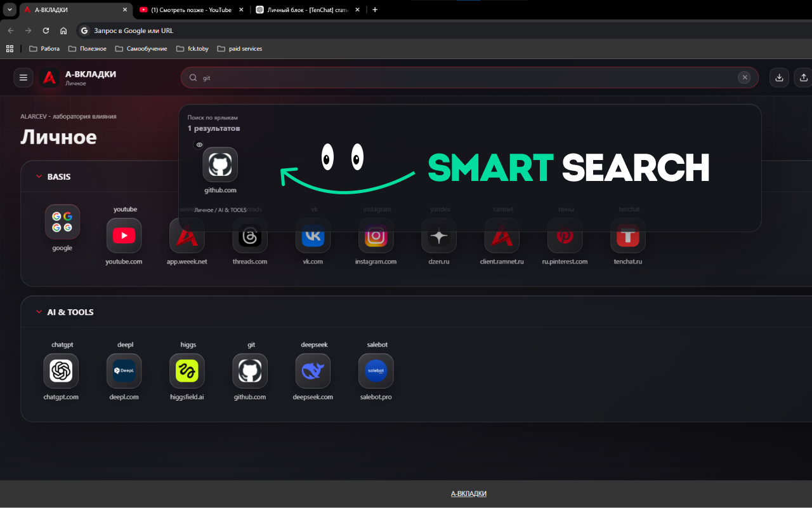Collapse the BASIS section
The width and height of the screenshot is (812, 508).
[39, 177]
